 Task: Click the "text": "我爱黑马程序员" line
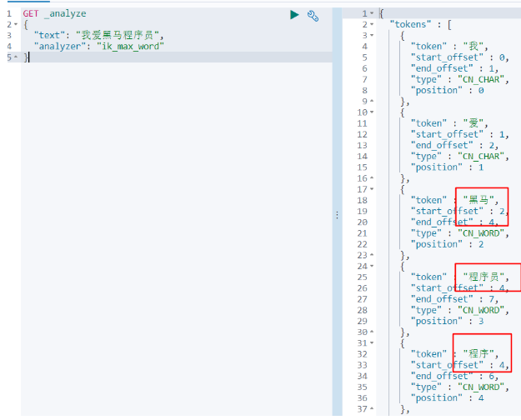(x=98, y=35)
